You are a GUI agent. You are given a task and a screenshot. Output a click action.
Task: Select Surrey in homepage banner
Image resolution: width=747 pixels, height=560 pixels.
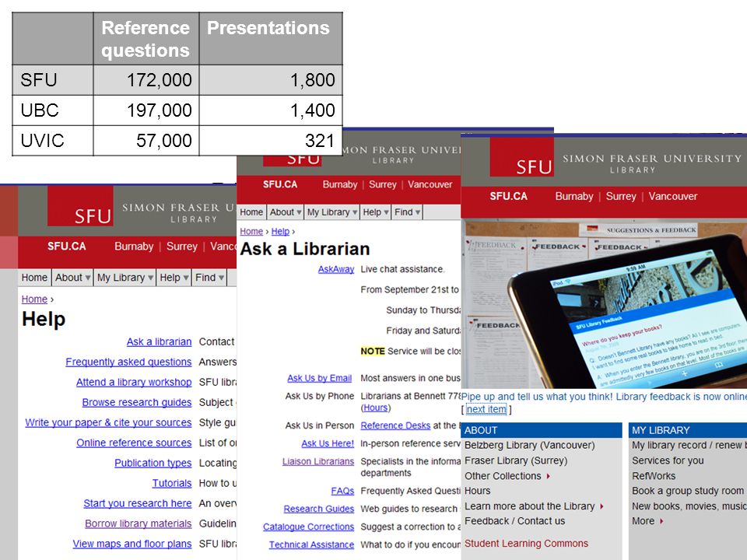click(621, 196)
